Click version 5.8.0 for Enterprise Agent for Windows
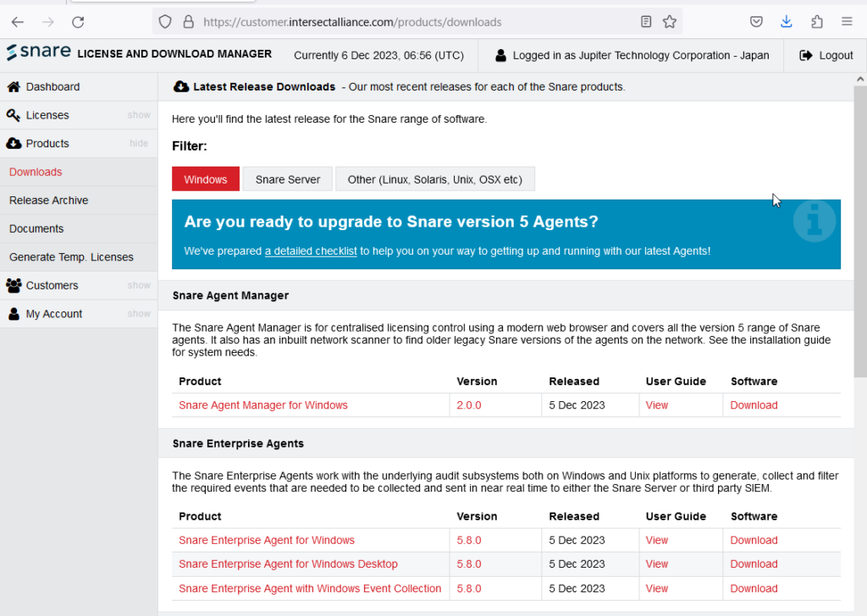Screen dimensions: 867x616 [x=469, y=540]
